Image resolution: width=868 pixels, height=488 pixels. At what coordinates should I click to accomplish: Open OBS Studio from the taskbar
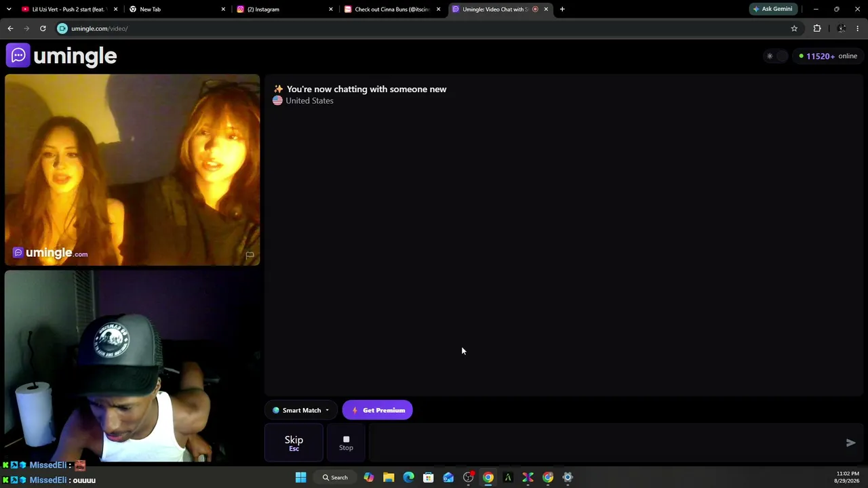(x=469, y=477)
